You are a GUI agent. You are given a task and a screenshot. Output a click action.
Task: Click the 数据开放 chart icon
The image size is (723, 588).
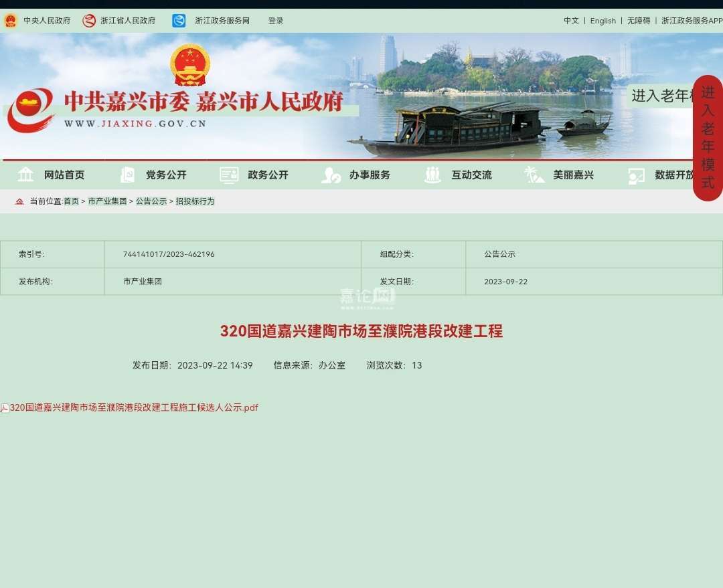(636, 175)
